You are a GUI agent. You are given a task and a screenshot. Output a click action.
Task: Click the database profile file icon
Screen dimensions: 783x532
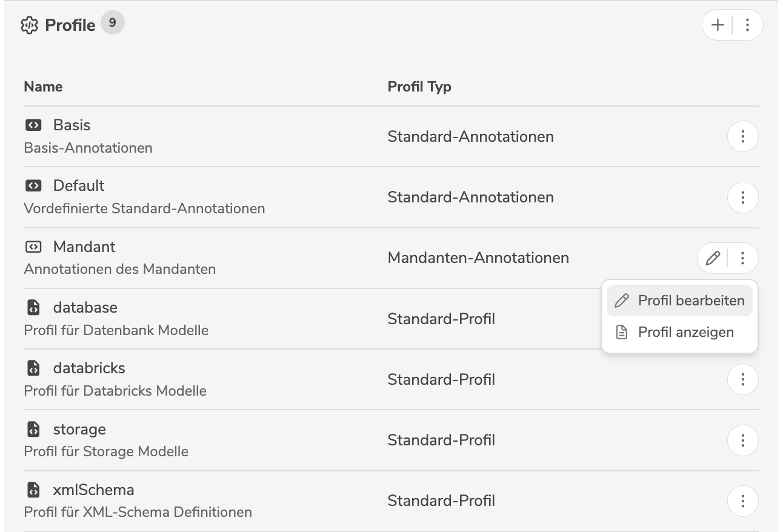coord(33,308)
